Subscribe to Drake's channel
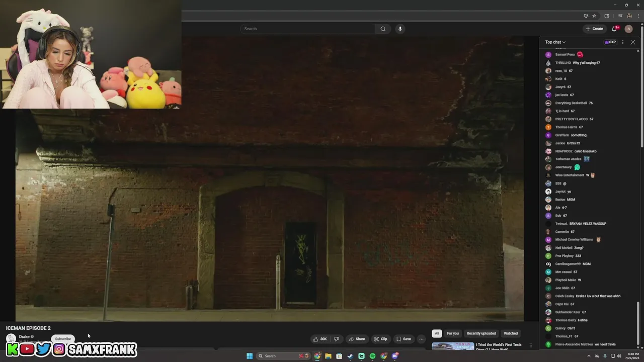Screen dimensions: 644x362 coord(63,339)
